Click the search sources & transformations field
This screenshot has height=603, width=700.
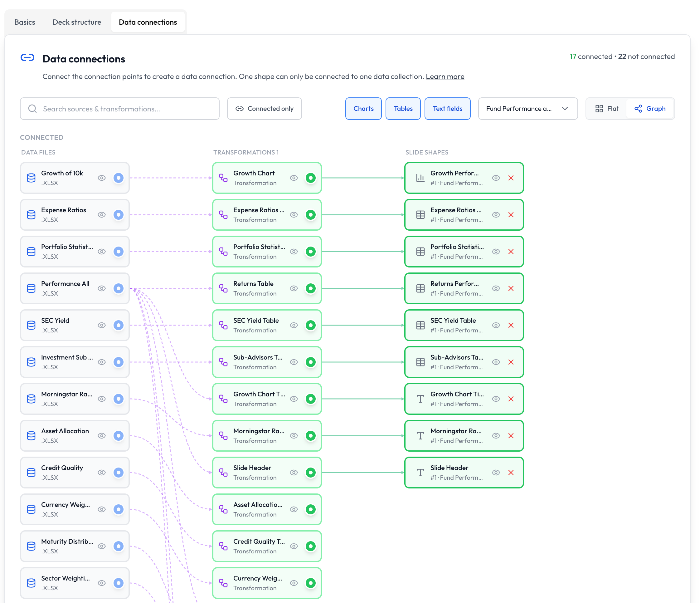tap(119, 109)
